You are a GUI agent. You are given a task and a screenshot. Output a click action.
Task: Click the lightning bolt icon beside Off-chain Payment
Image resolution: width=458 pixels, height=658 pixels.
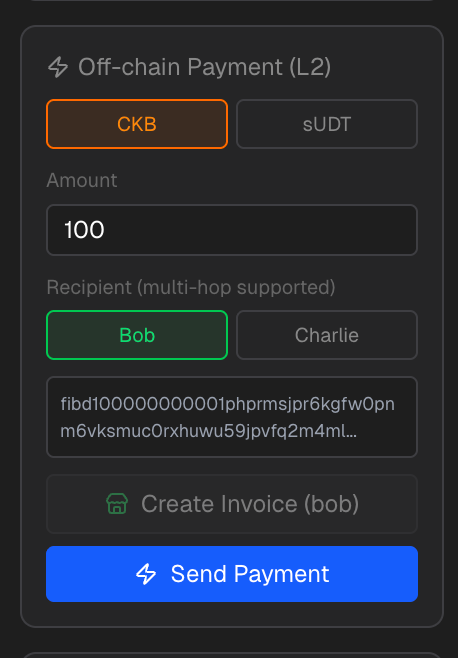tap(58, 67)
